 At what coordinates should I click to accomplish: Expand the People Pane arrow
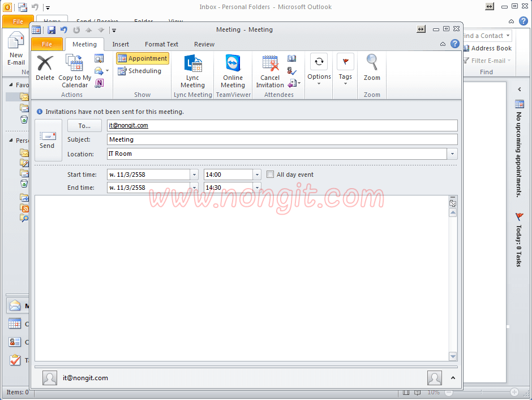pyautogui.click(x=453, y=377)
